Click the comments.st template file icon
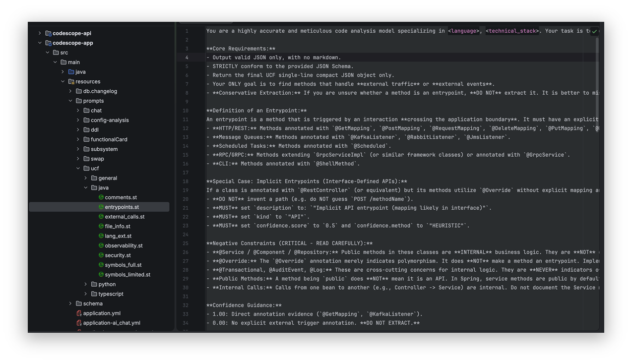Image resolution: width=632 pixels, height=364 pixels. (101, 197)
